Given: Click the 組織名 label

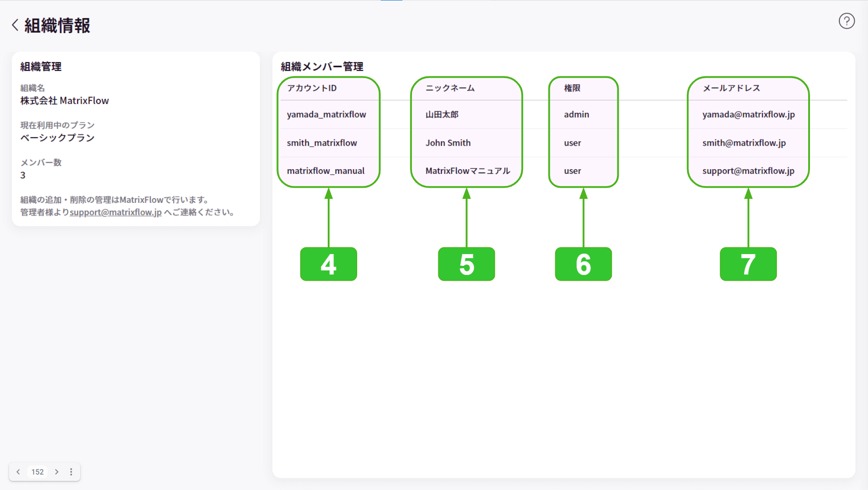Looking at the screenshot, I should tap(32, 88).
